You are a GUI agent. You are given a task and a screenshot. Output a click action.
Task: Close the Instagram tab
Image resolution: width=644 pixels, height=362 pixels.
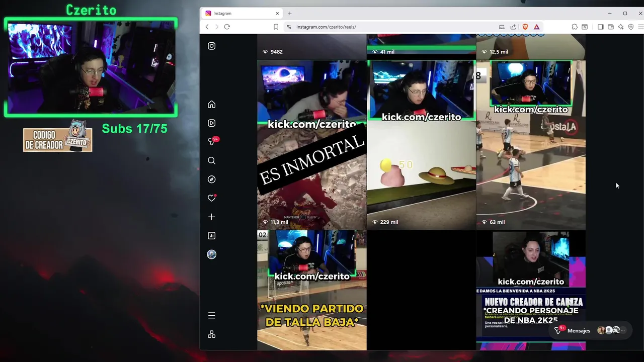(277, 13)
